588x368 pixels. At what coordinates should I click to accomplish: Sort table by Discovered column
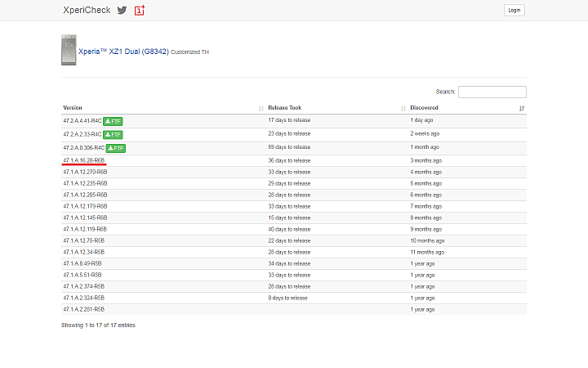[x=467, y=108]
